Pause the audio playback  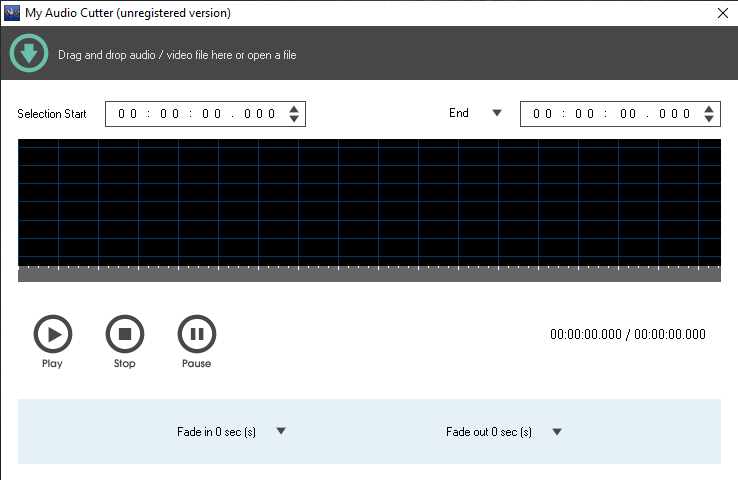pyautogui.click(x=197, y=334)
